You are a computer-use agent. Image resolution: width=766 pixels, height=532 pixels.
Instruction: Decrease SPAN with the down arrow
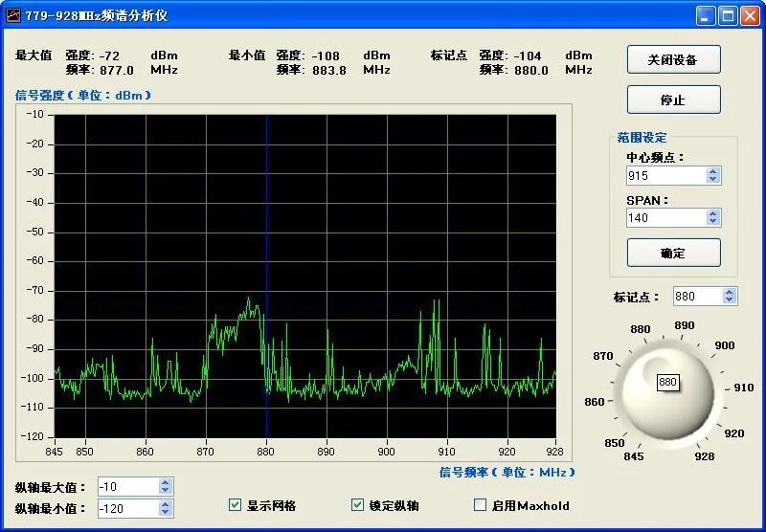713,222
